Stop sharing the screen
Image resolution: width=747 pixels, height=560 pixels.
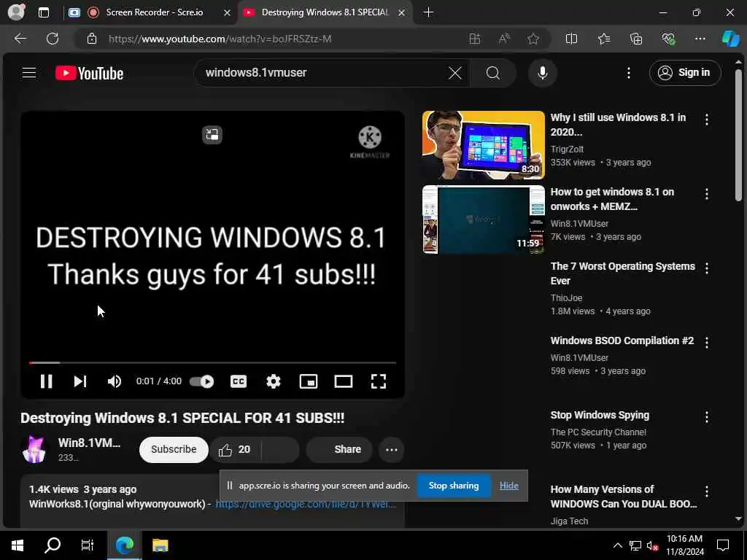click(x=454, y=485)
